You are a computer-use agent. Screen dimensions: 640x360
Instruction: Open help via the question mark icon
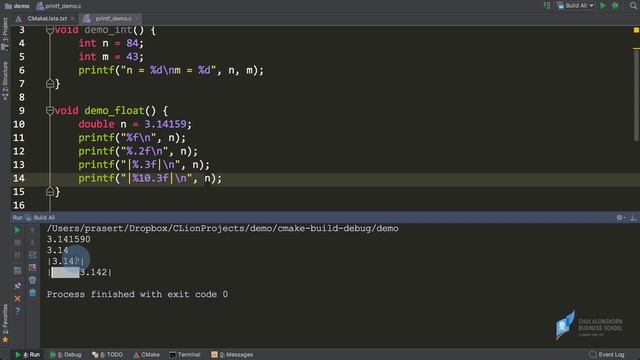[x=17, y=311]
